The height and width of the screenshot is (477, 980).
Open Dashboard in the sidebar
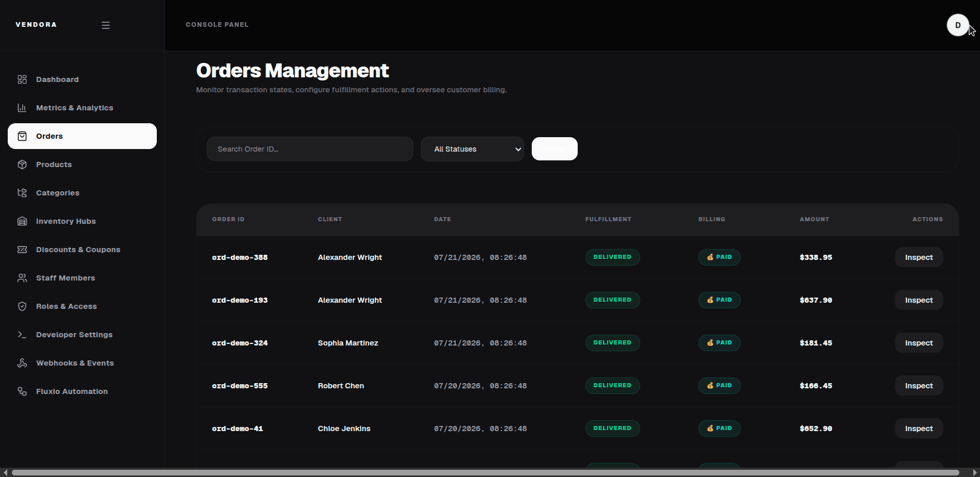click(x=83, y=79)
